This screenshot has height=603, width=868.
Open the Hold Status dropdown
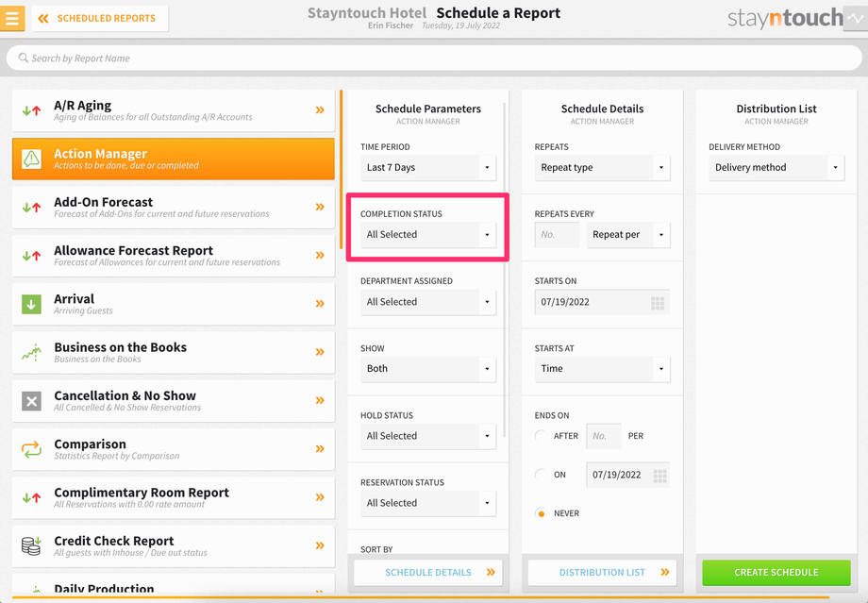coord(428,436)
